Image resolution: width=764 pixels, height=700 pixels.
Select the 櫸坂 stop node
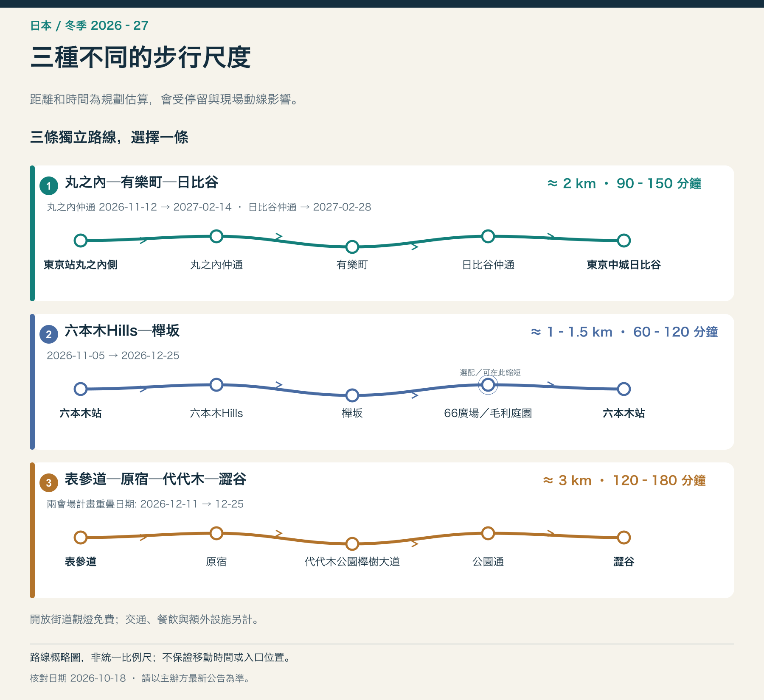[352, 395]
